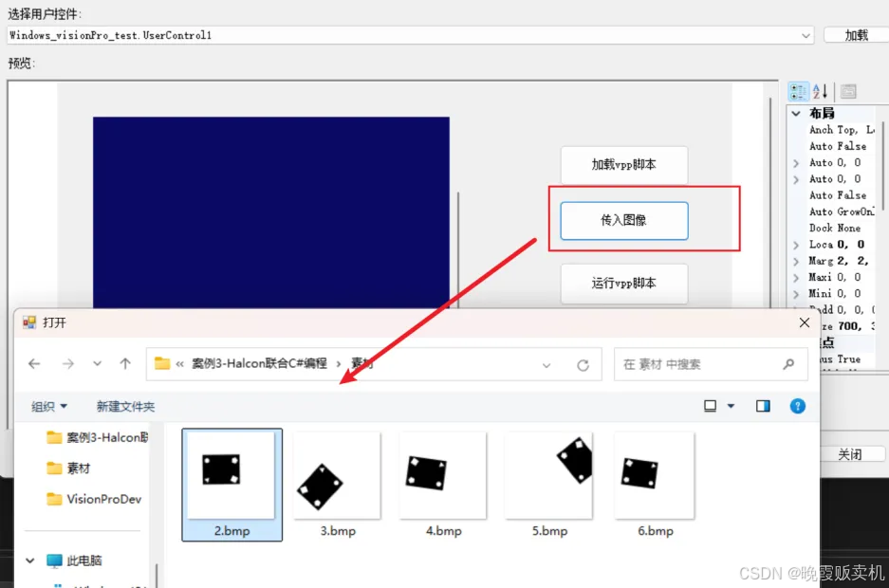Viewport: 889px width, 588px height.
Task: Collapse the 布局 section in Properties panel
Action: tap(796, 112)
